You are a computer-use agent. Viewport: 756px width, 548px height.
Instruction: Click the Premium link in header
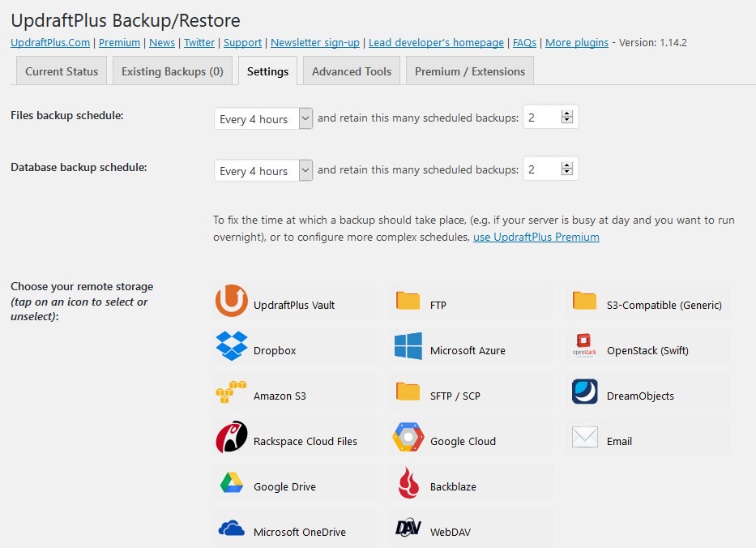pyautogui.click(x=120, y=42)
